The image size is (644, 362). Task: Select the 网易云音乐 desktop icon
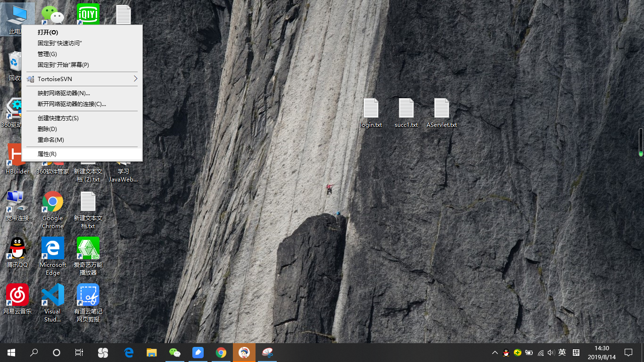[17, 299]
